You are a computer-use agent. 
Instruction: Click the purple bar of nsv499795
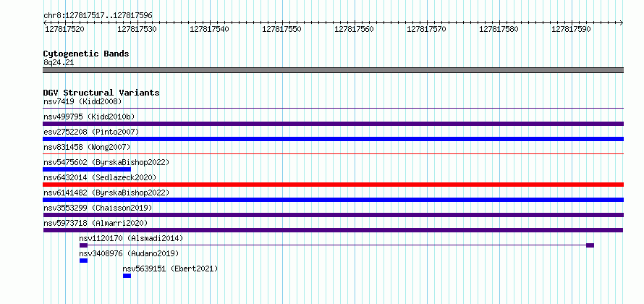click(333, 124)
